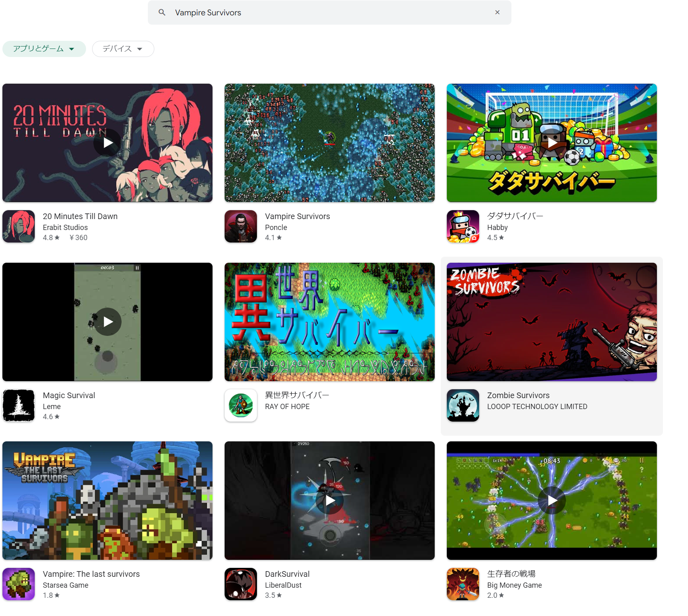This screenshot has height=616, width=688.
Task: Click the Habby developer name
Action: coord(497,228)
